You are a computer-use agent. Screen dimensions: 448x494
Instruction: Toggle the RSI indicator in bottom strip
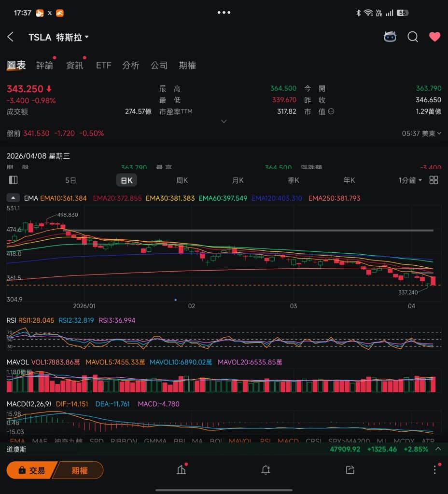tap(265, 441)
